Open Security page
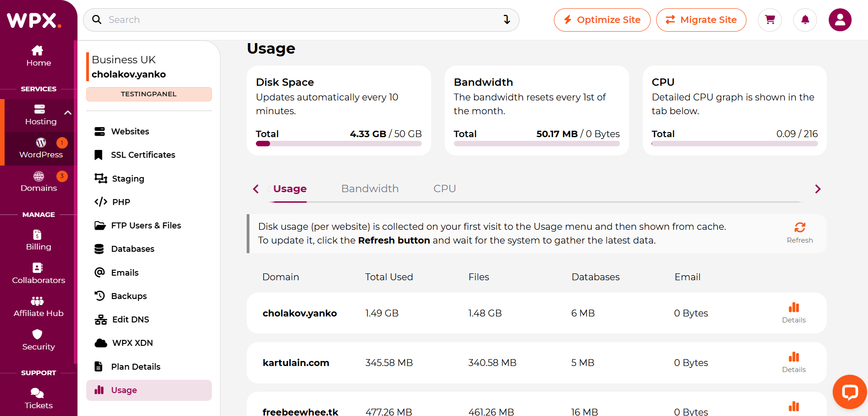 (39, 341)
